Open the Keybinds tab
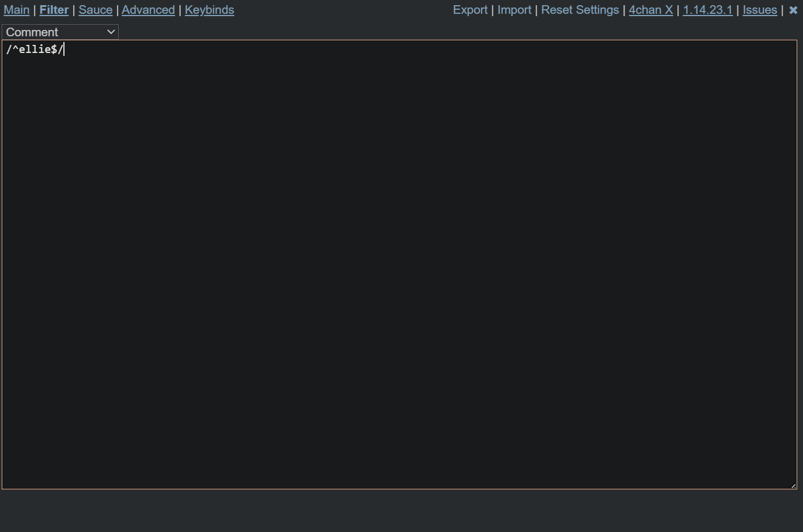Viewport: 803px width, 532px height. [210, 10]
